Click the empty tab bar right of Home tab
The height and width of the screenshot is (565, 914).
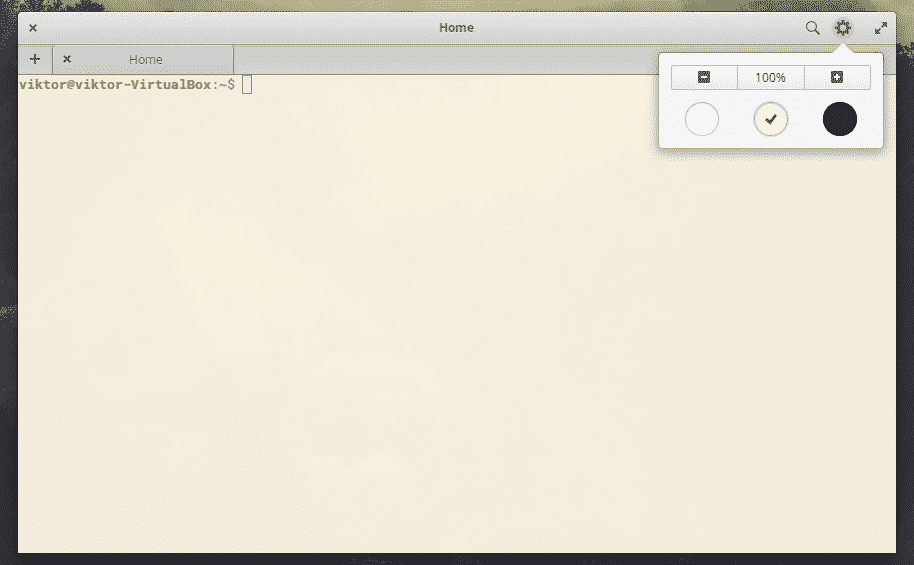click(440, 59)
